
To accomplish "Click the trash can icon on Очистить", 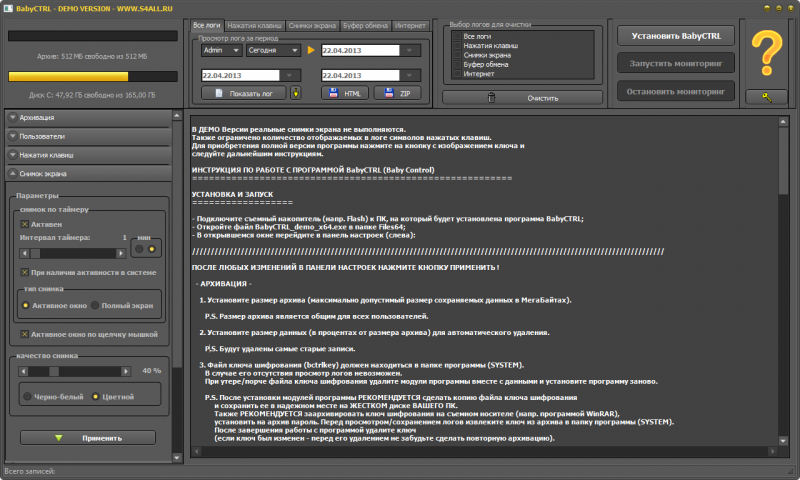I will point(491,97).
